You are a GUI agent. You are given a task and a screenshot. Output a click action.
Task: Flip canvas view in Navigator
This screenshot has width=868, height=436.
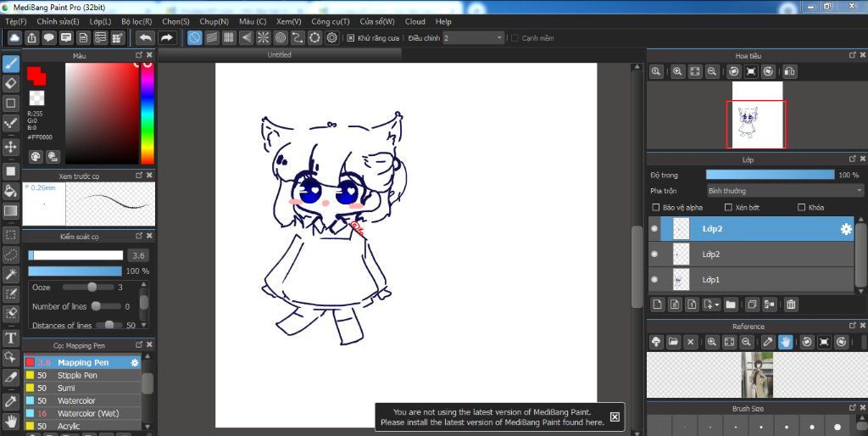click(x=790, y=71)
